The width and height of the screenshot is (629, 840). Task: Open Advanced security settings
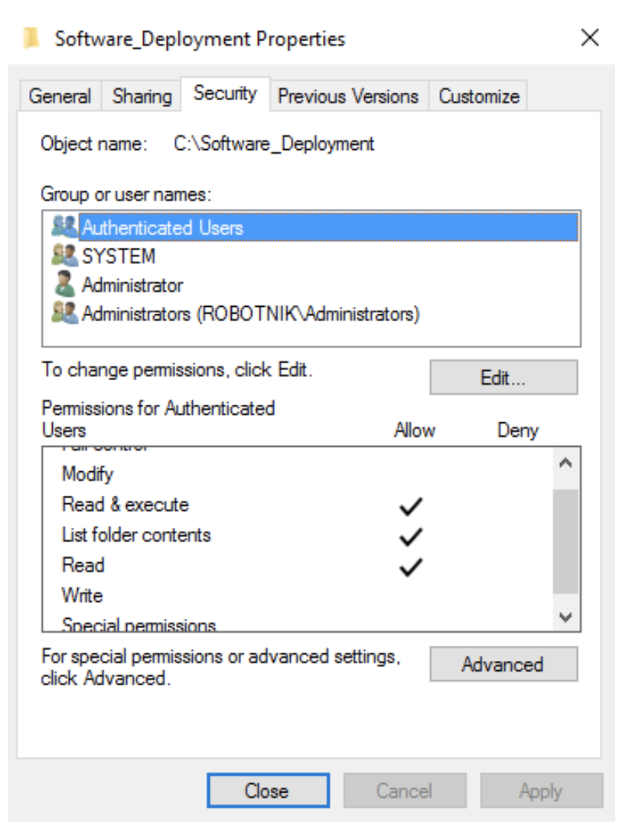click(503, 664)
